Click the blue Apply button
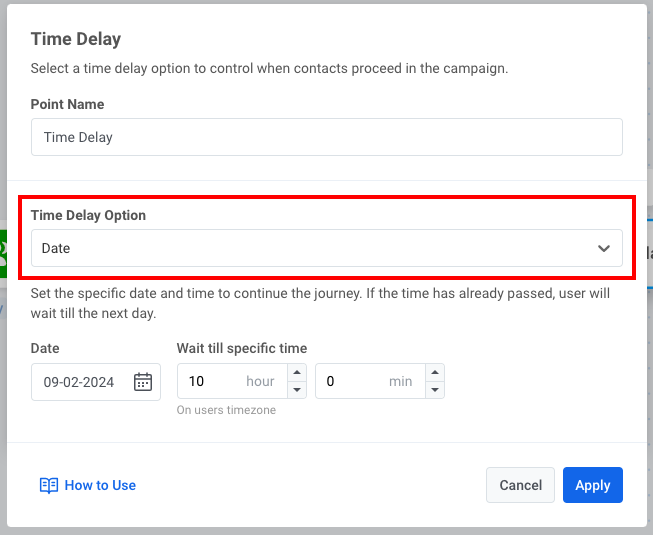 (592, 485)
